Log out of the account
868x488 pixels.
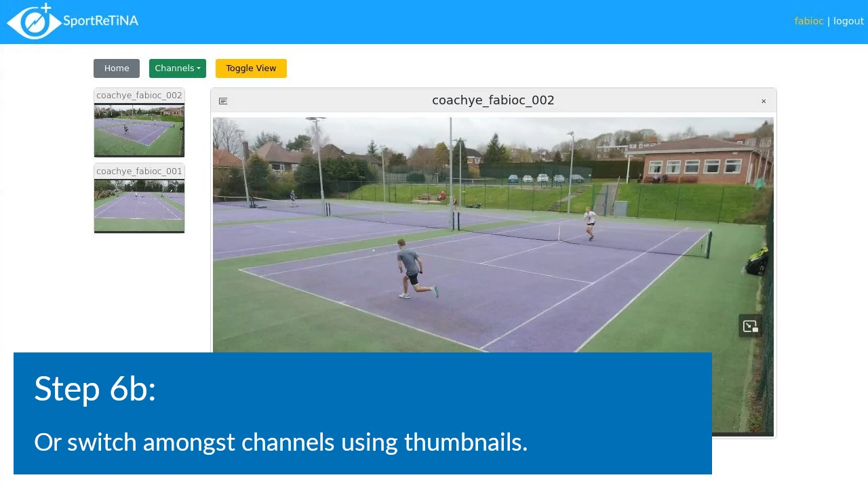coord(848,21)
